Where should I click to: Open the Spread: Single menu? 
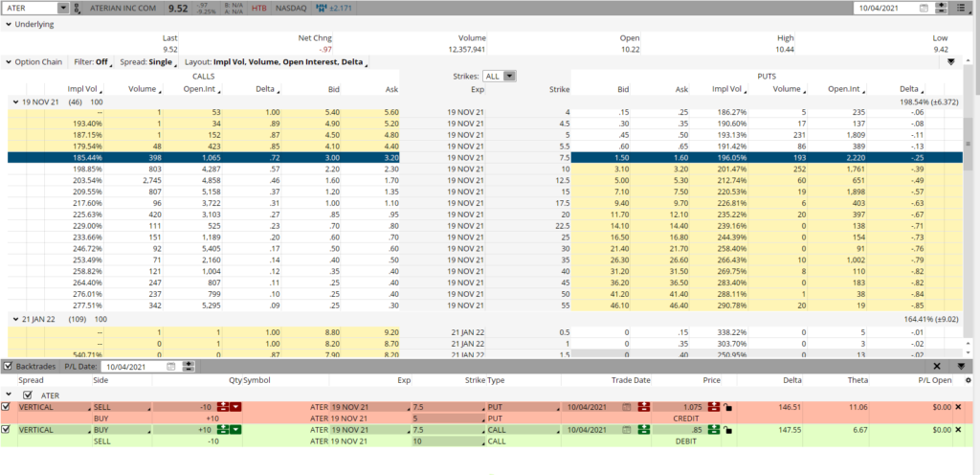coord(147,61)
